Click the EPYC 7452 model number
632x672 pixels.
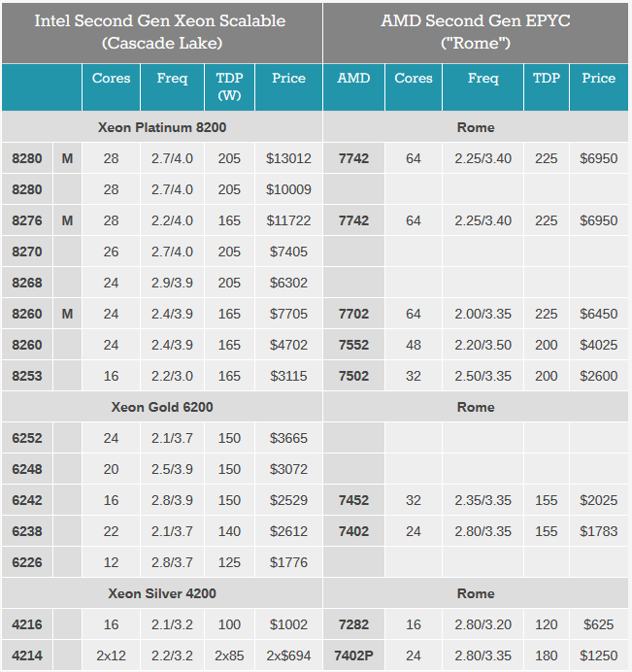[x=353, y=500]
